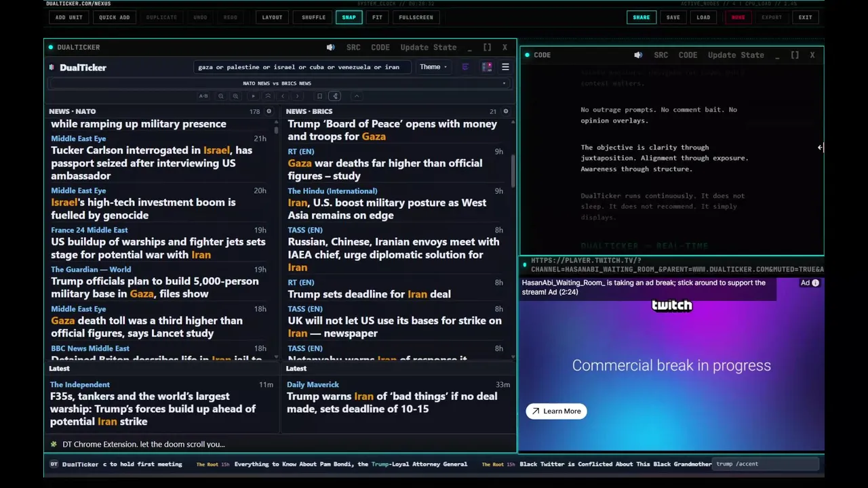Maximize the DualTicker panel with bracket icon

(487, 47)
